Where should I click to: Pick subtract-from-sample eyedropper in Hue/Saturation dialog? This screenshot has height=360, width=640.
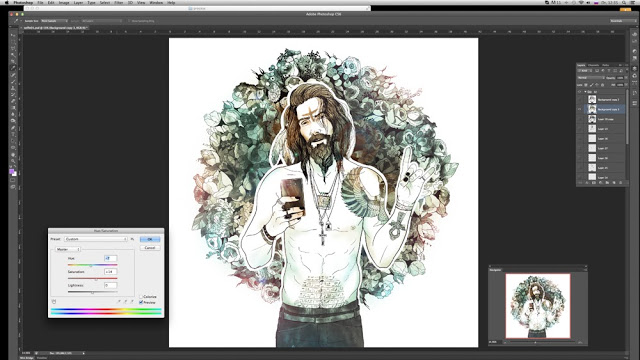point(131,301)
